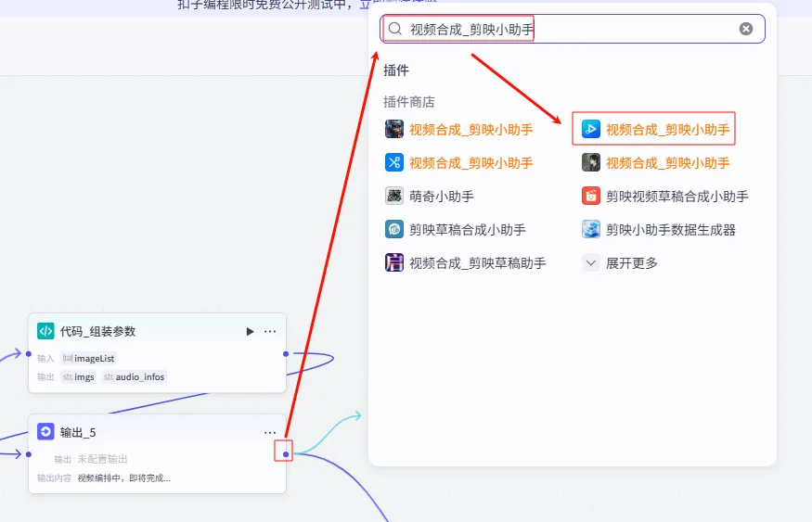812x522 pixels.
Task: Click the 输出_5 node's left input port
Action: point(29,454)
